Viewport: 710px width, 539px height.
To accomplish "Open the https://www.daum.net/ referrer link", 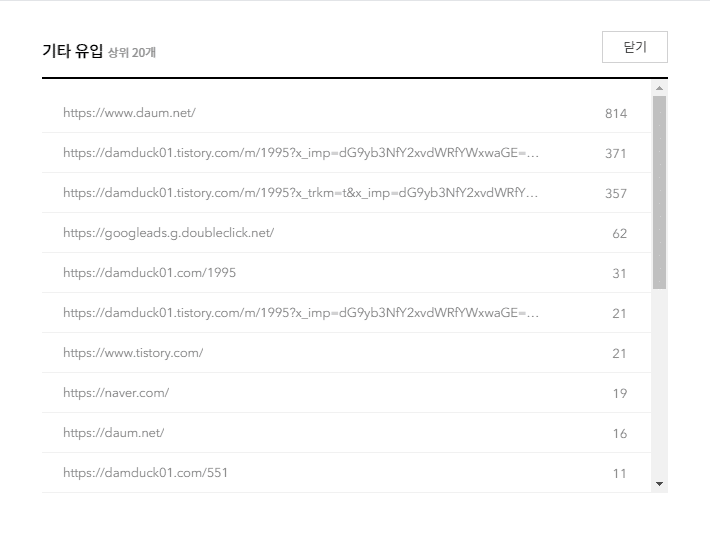I will point(130,113).
